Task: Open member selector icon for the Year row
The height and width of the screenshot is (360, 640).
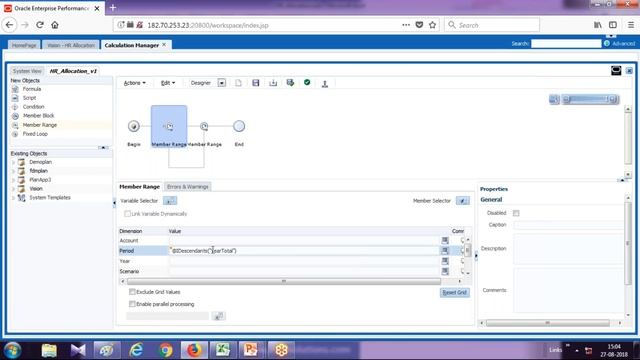Action: coord(445,261)
